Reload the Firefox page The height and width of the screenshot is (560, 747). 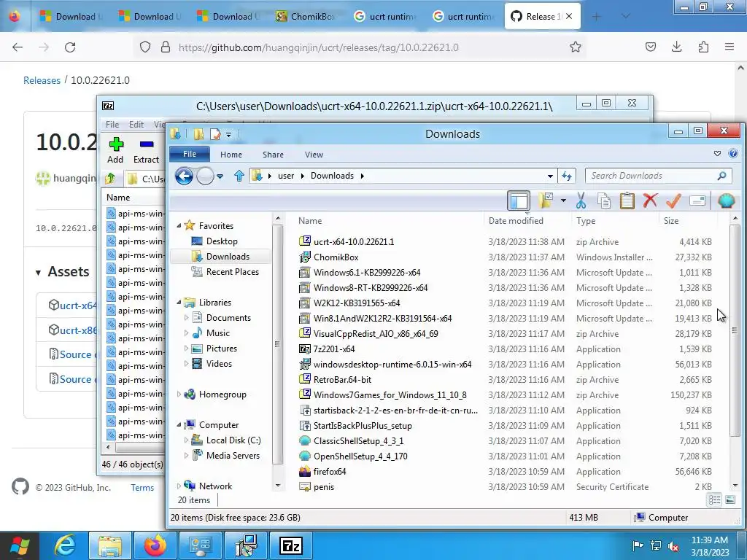pyautogui.click(x=70, y=47)
